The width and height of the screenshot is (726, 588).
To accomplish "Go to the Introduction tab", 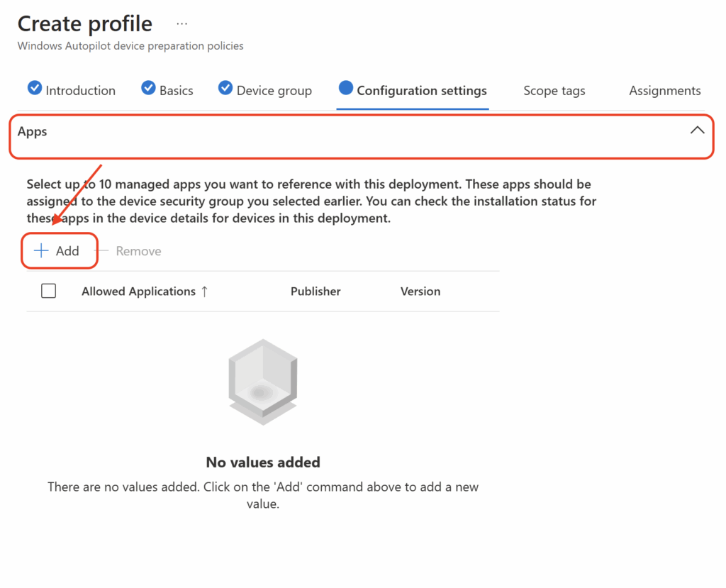I will [x=81, y=90].
